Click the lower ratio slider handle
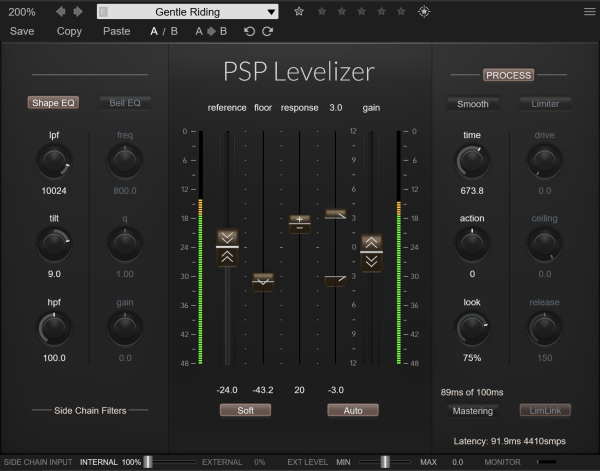Viewport: 600px width, 471px height. tap(336, 280)
